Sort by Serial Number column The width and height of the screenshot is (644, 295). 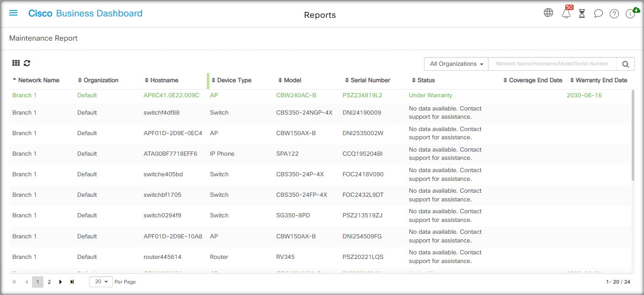pyautogui.click(x=367, y=80)
